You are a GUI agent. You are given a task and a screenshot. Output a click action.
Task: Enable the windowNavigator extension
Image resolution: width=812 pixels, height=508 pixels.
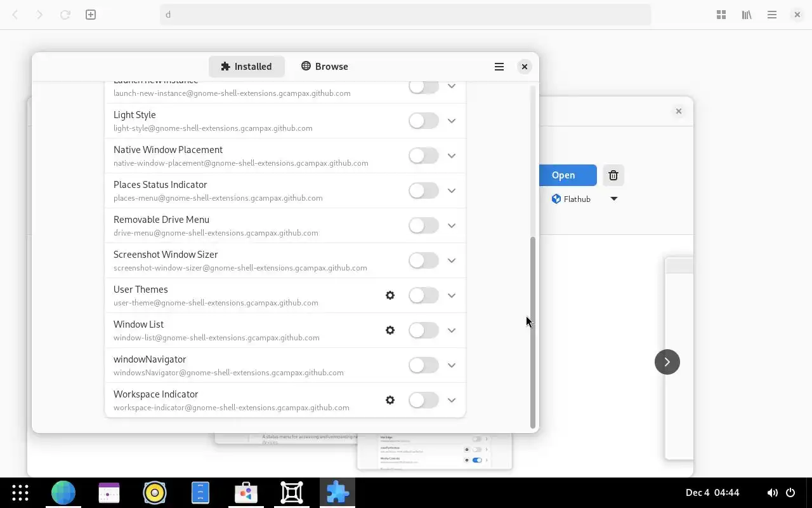(x=424, y=365)
